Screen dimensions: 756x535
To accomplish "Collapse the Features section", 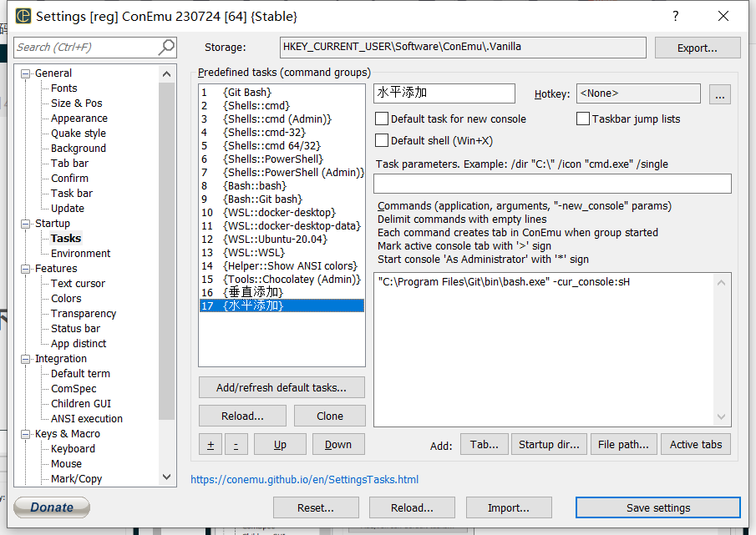I will pyautogui.click(x=25, y=268).
